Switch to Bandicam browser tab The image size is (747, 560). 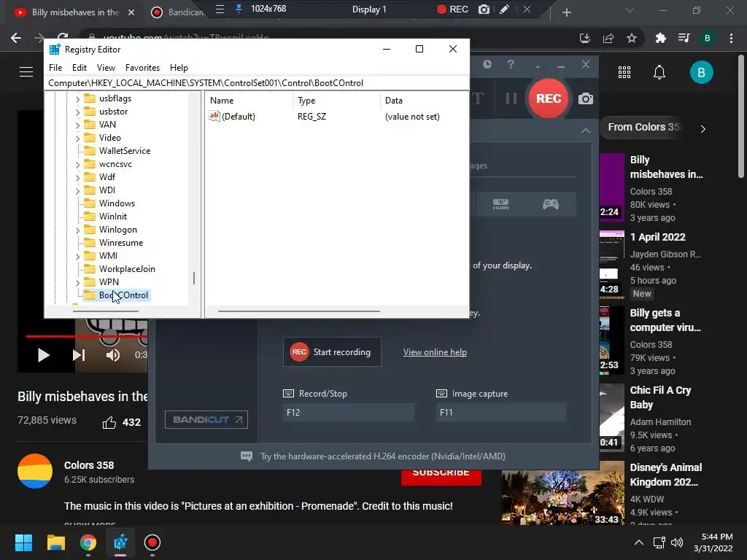[177, 12]
